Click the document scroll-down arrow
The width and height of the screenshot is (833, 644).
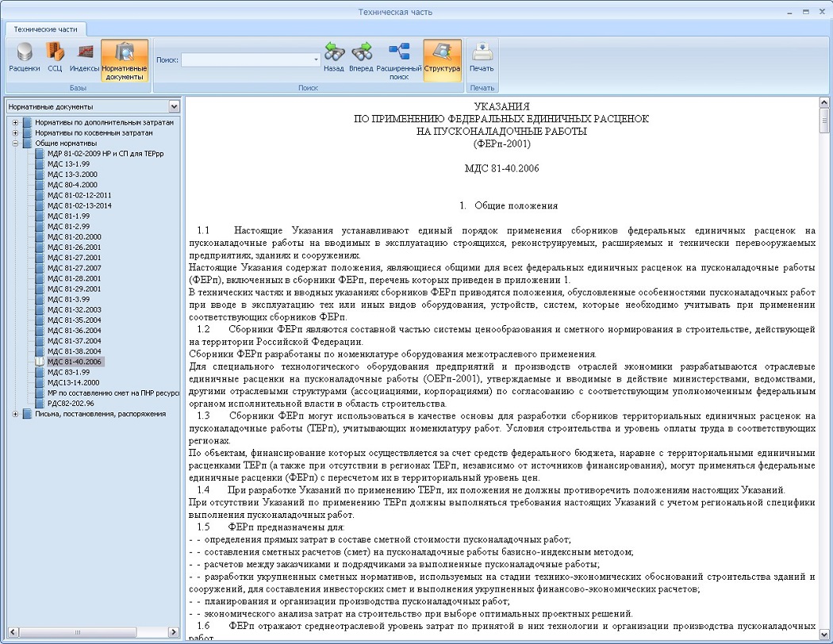(824, 634)
